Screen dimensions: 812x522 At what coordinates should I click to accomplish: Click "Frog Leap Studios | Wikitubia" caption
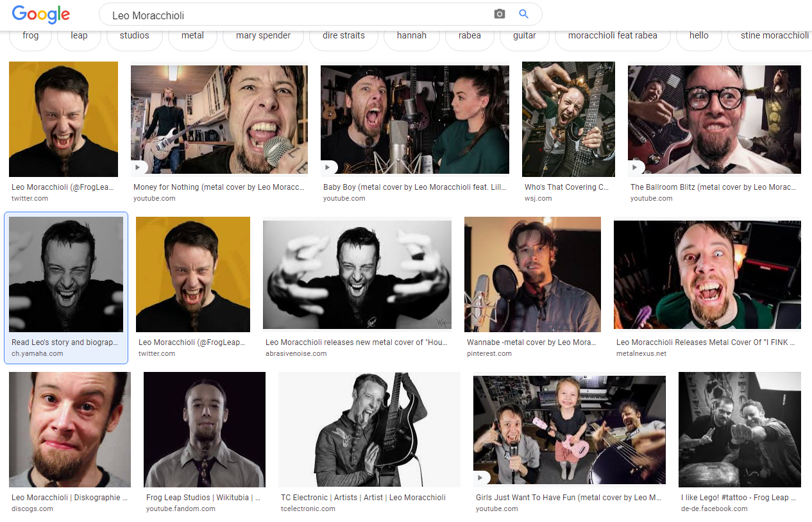click(203, 498)
